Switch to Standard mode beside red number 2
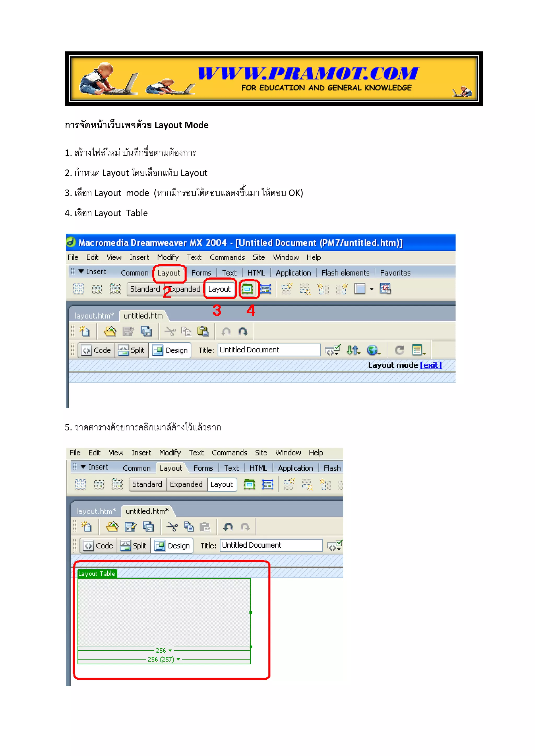The width and height of the screenshot is (535, 756). (x=145, y=289)
